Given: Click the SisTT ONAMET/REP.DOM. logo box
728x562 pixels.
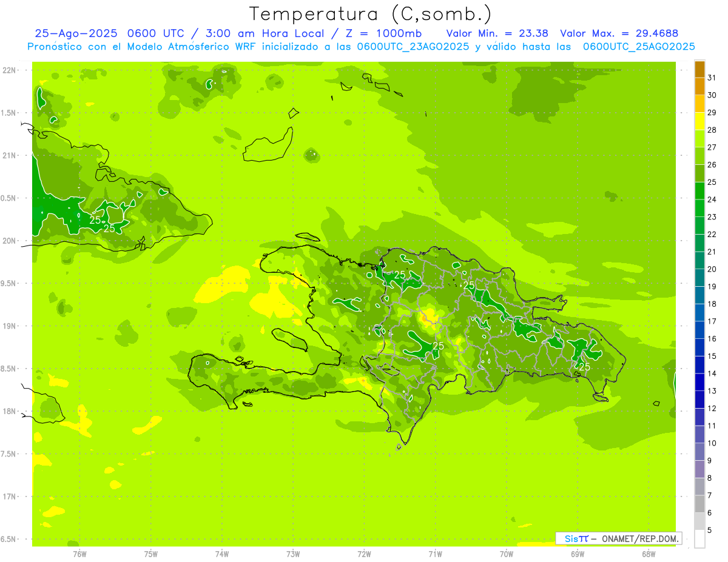Looking at the screenshot, I should pos(619,538).
